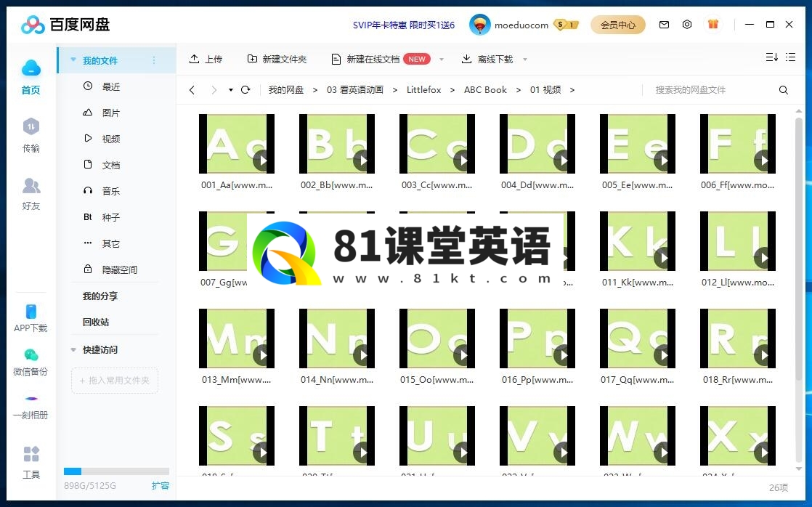The width and height of the screenshot is (812, 507).
Task: Click the user avatar balloon icon
Action: [479, 25]
